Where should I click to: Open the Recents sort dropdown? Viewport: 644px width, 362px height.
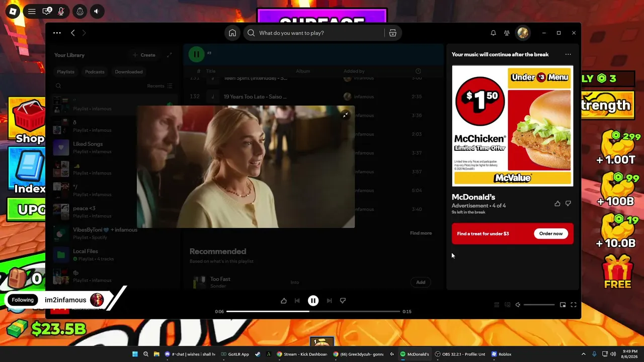[x=159, y=86]
